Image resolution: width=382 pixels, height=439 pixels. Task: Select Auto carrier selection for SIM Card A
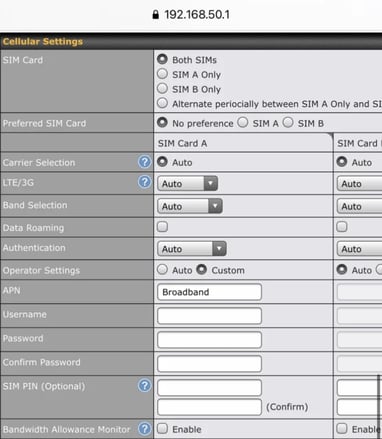162,162
